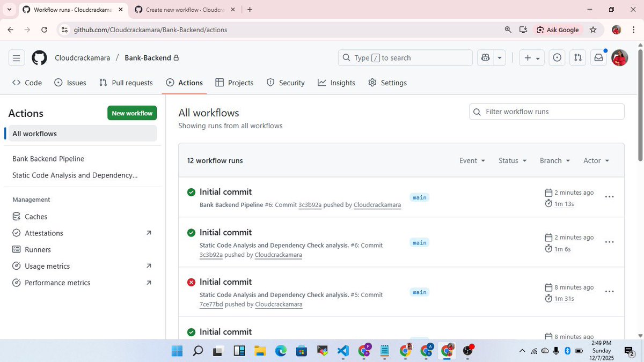The image size is (644, 362).
Task: Open the Insights tab
Action: [x=342, y=83]
